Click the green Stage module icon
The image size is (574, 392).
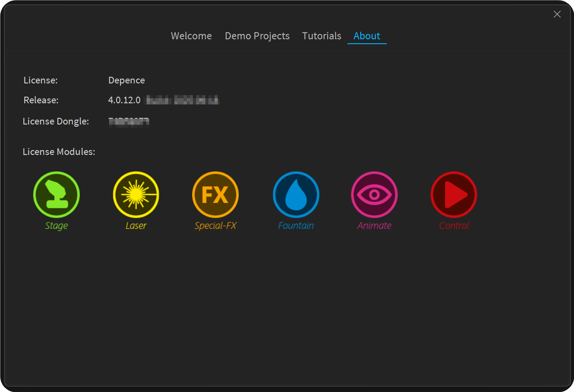point(57,195)
